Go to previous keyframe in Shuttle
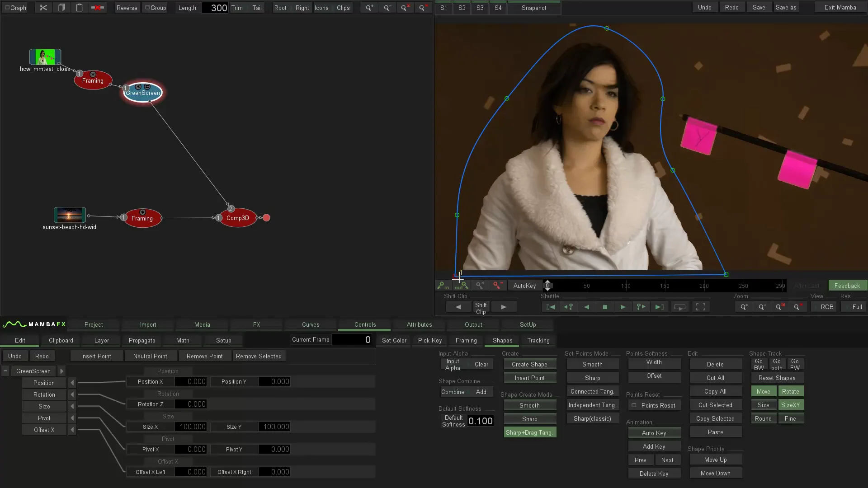 [569, 307]
